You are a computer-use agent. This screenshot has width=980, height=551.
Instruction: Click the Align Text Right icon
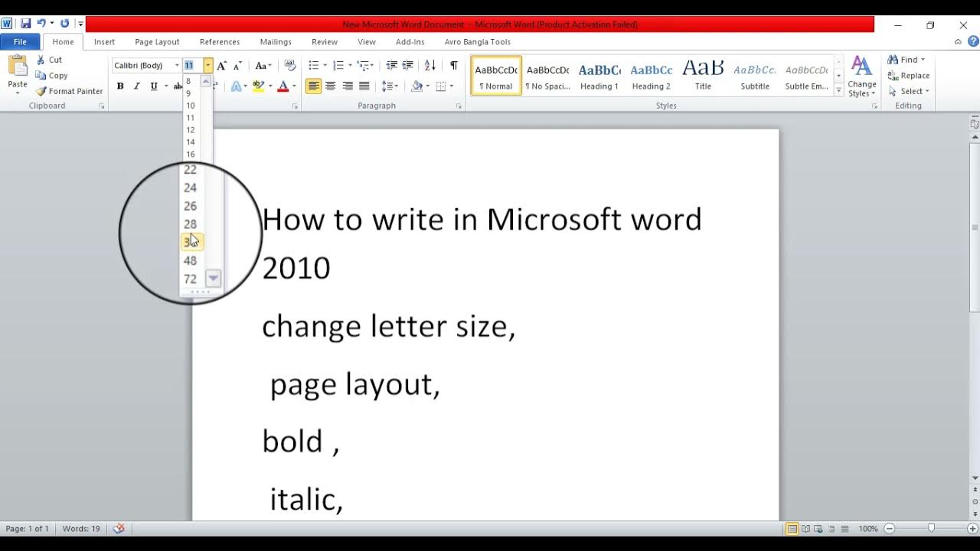coord(348,86)
